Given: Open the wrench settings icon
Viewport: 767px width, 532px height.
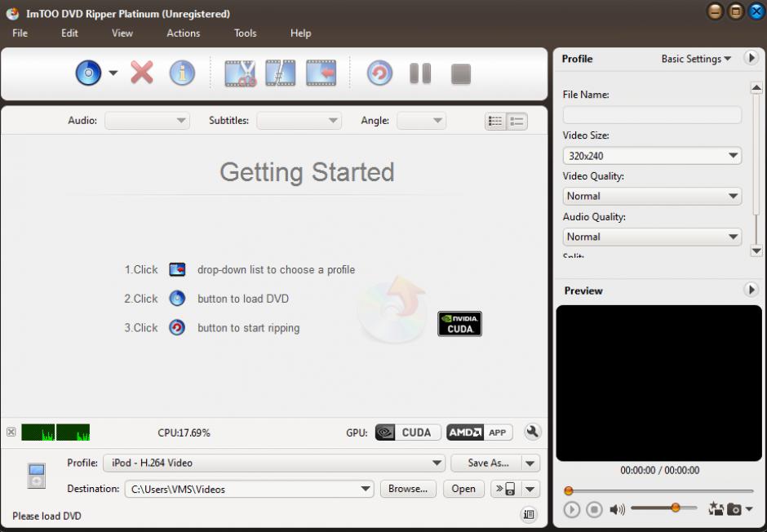Looking at the screenshot, I should [532, 432].
